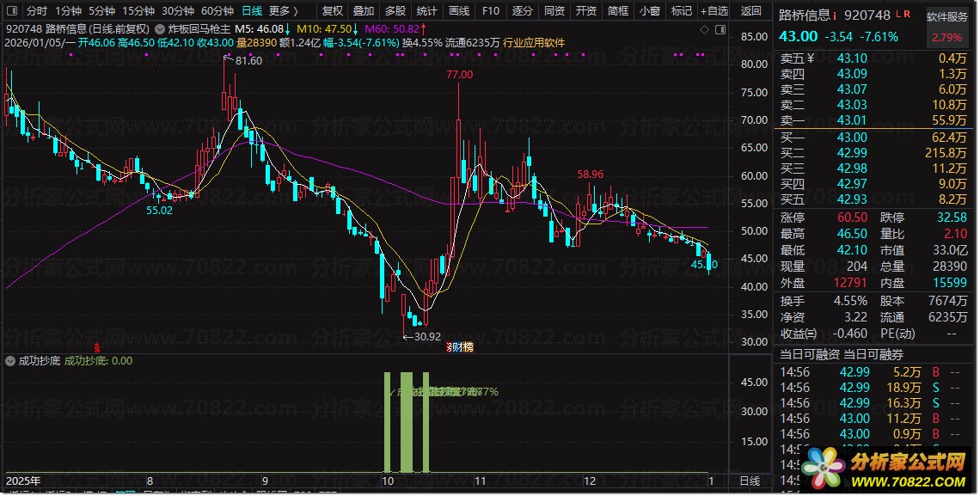Click the panel layout icon before 分时
Viewport: 980px width, 496px height.
(12, 10)
